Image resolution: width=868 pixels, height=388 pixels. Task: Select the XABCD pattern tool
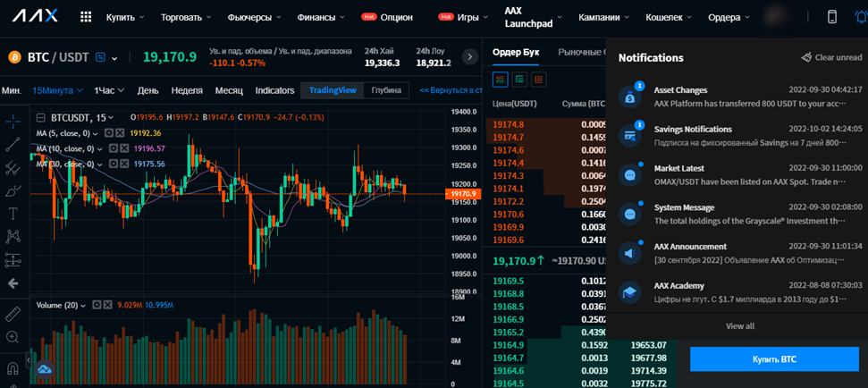pos(13,237)
